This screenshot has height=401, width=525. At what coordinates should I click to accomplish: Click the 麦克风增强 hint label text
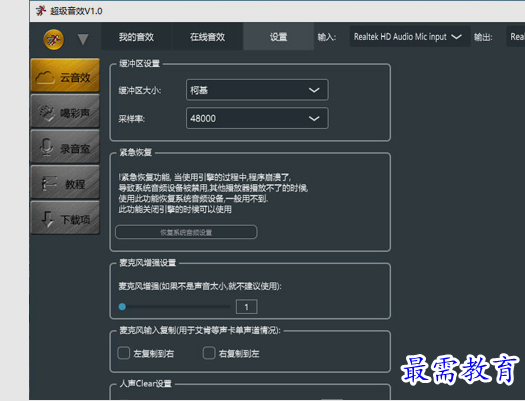[200, 286]
